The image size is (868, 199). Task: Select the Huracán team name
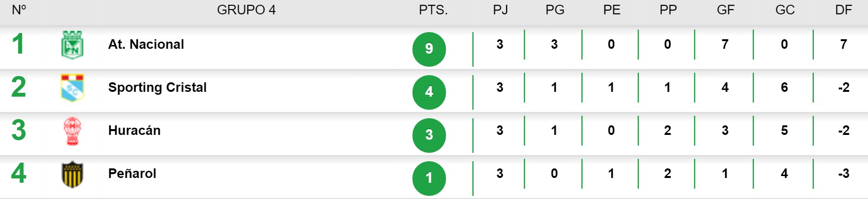click(x=134, y=131)
